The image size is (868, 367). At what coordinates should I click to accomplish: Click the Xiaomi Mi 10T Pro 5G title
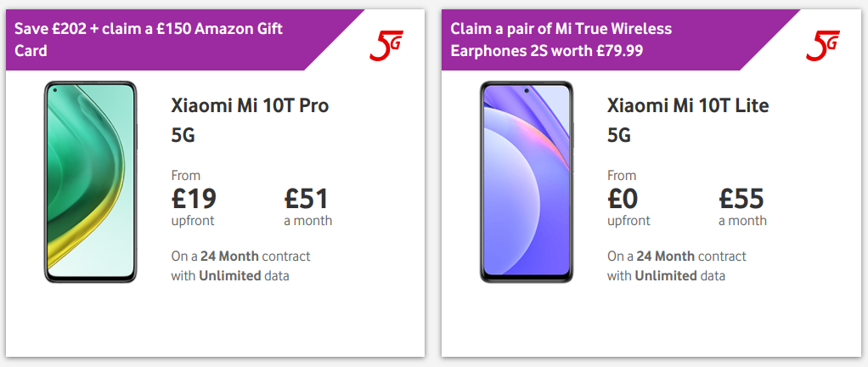point(251,120)
